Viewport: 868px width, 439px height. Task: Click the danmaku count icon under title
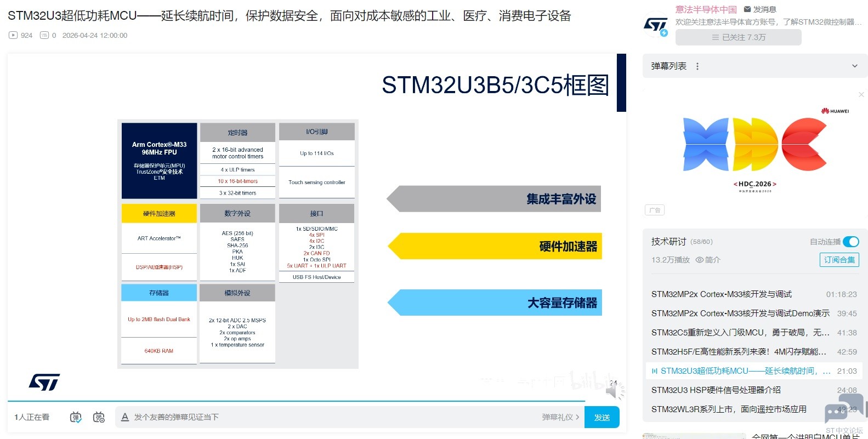[x=44, y=35]
